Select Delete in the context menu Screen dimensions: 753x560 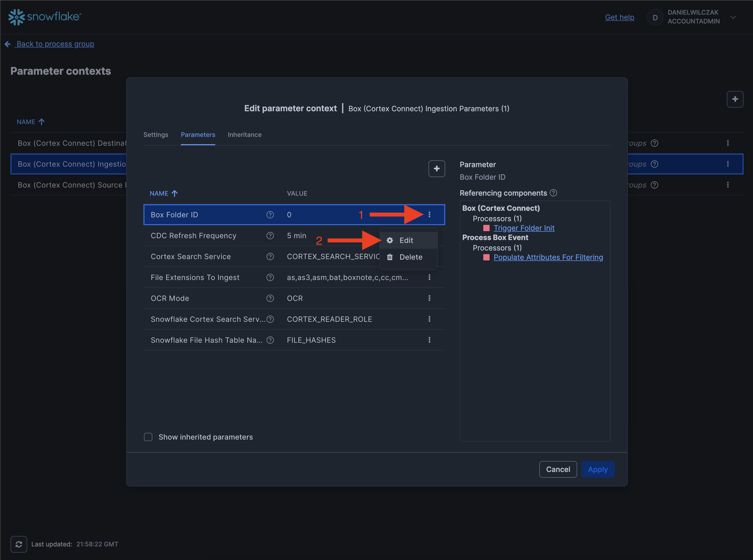410,257
